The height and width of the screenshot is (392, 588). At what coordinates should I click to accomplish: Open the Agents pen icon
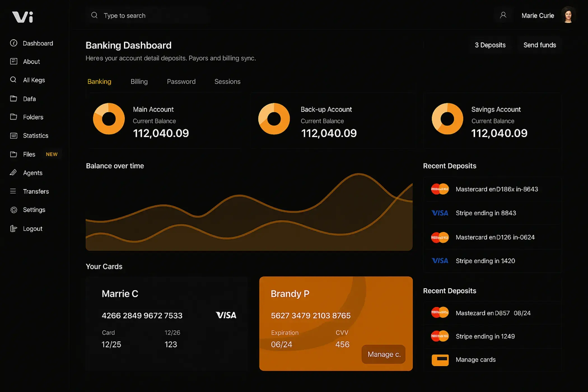[x=13, y=173]
